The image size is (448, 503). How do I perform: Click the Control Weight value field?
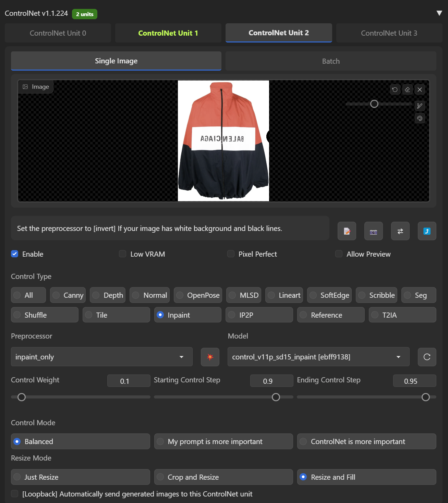129,381
